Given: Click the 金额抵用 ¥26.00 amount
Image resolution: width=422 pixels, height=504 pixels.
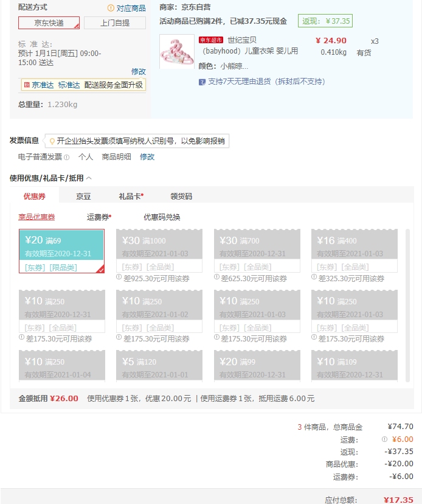Looking at the screenshot, I should coord(64,399).
